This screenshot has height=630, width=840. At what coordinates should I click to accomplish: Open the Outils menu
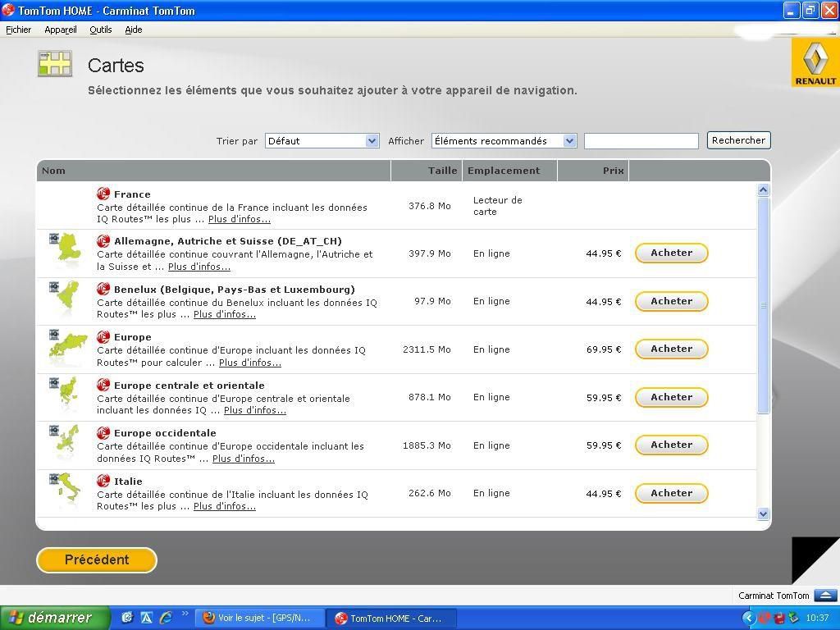[x=101, y=30]
